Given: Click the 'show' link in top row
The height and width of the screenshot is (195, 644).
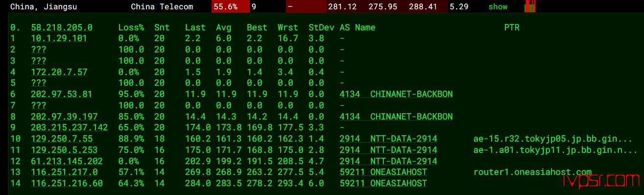Looking at the screenshot, I should 498,7.
